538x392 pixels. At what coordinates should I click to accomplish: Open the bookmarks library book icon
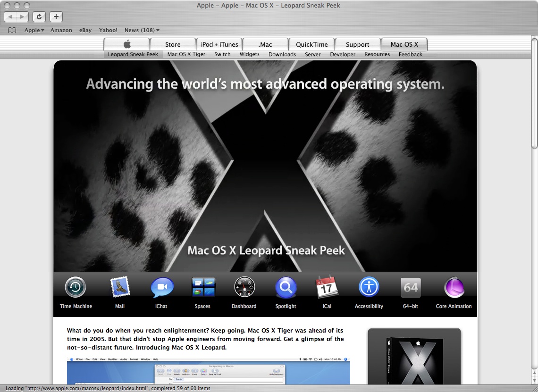tap(12, 30)
